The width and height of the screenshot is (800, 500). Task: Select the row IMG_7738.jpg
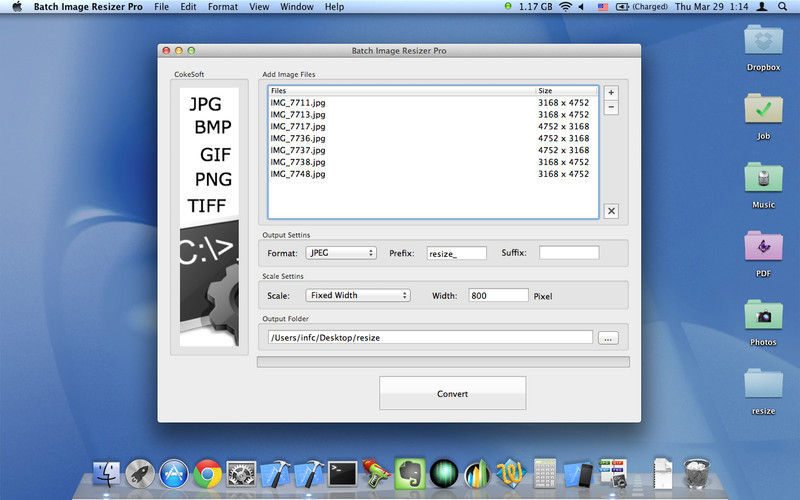[x=433, y=162]
